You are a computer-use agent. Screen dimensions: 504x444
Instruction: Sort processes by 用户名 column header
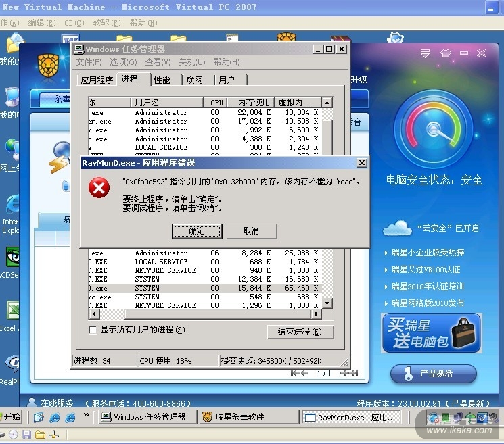click(167, 103)
